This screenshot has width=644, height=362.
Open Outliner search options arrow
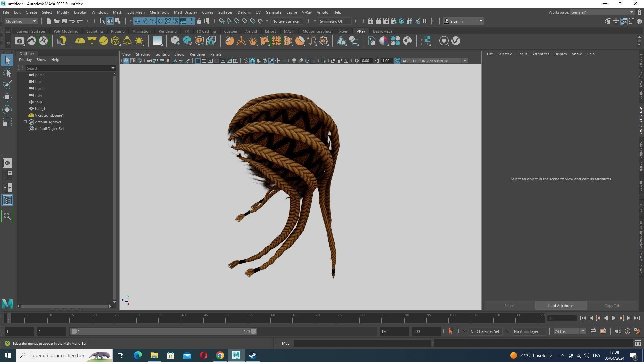point(113,68)
